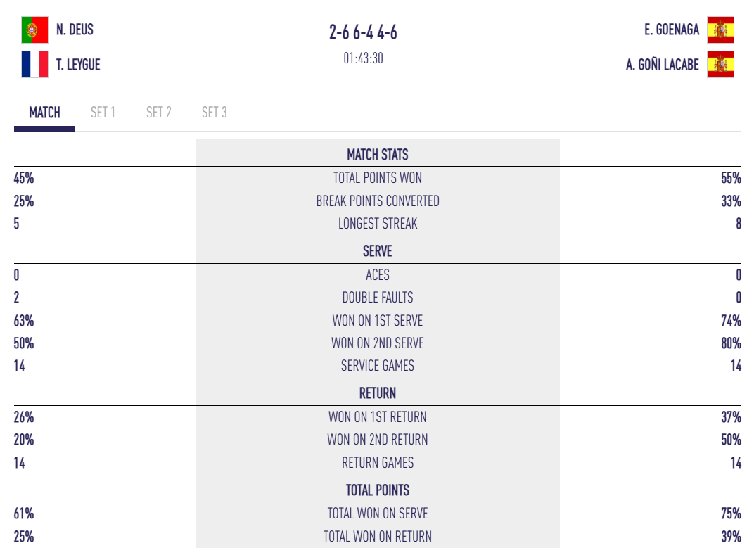Open player N. Deus name link

click(75, 30)
